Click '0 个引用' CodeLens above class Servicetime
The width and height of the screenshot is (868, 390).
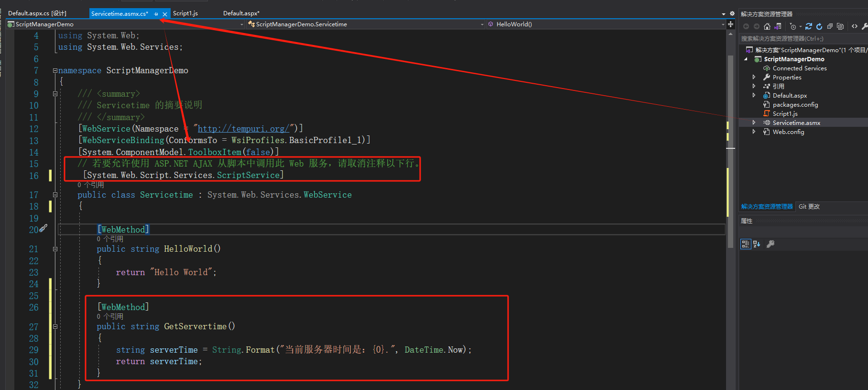click(x=91, y=185)
